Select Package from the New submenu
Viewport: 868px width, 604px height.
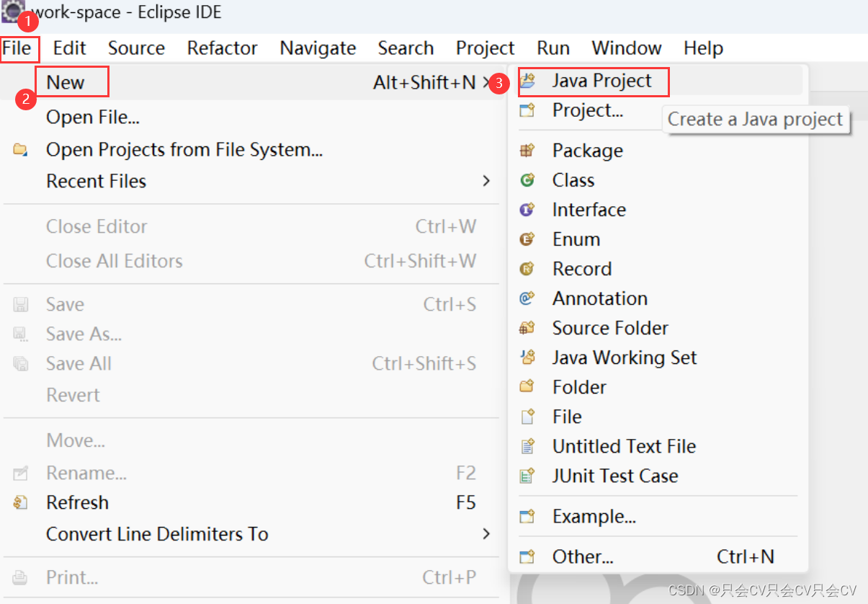588,151
